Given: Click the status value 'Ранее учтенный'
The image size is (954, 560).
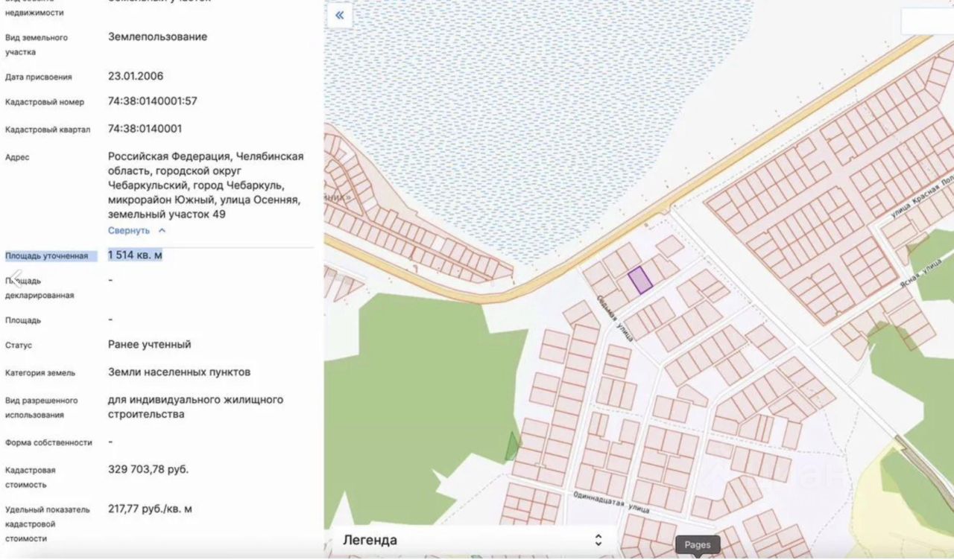Looking at the screenshot, I should (x=150, y=345).
